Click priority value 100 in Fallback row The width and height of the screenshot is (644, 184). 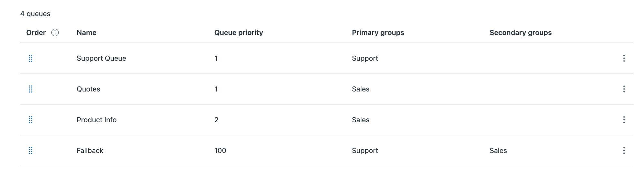(220, 151)
